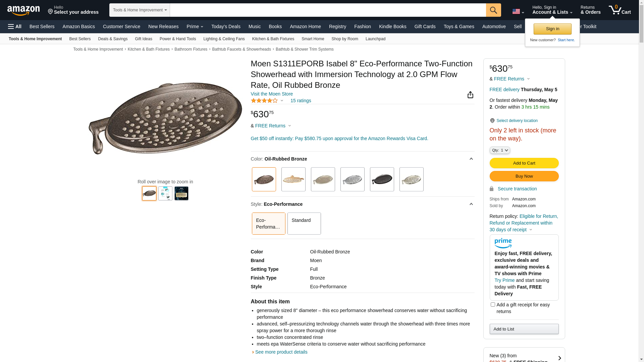
Task: Visit the Moen Store link
Action: [x=272, y=94]
